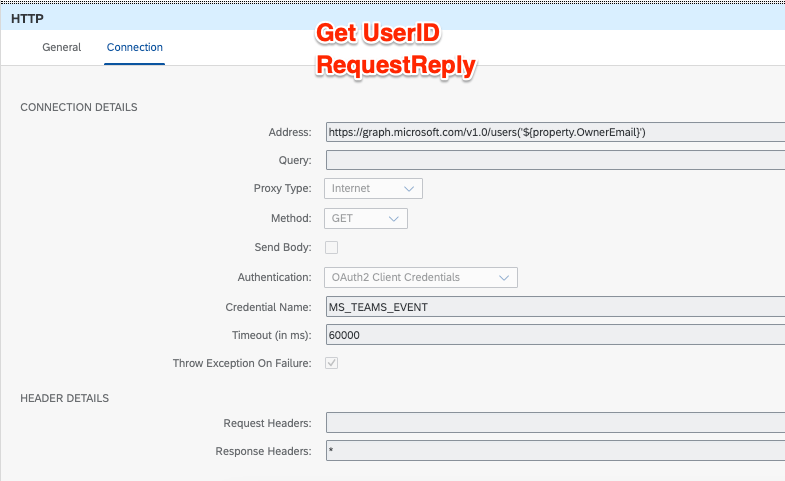Click the Request Headers field

pos(555,423)
